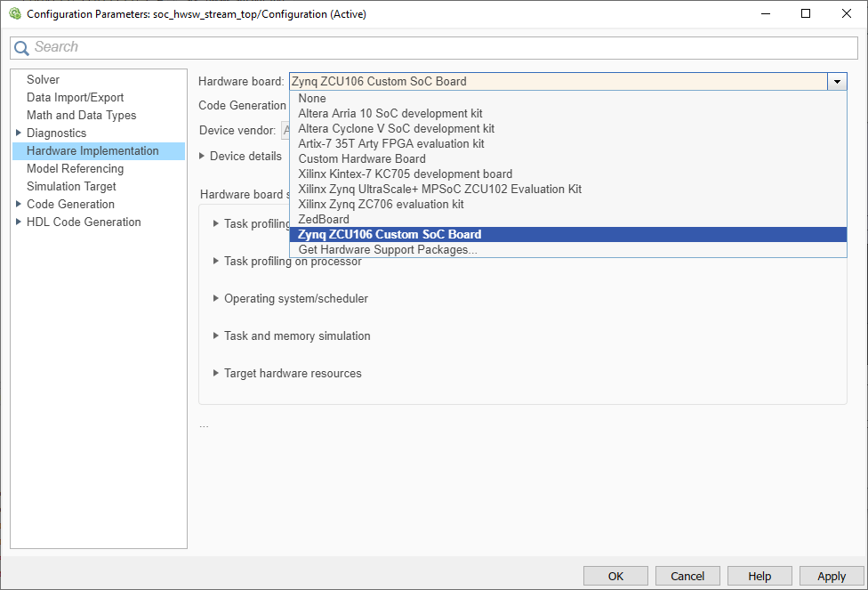Expand the Code Generation tree node arrow
The height and width of the screenshot is (590, 868).
coord(19,204)
